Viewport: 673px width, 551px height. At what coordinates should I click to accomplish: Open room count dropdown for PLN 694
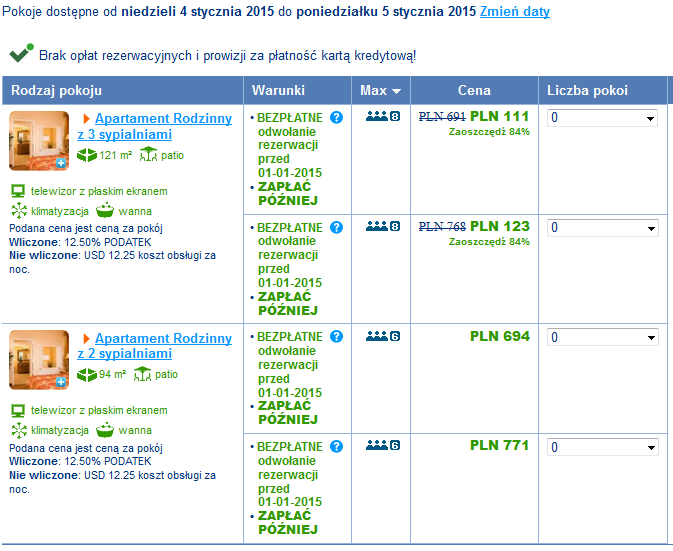[x=602, y=337]
